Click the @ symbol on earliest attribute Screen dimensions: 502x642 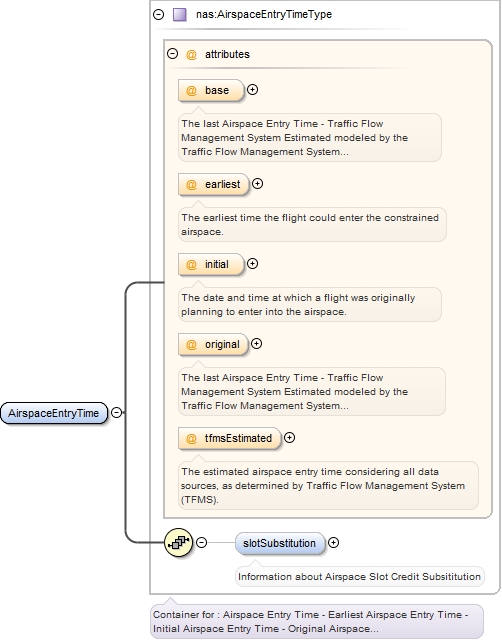191,185
